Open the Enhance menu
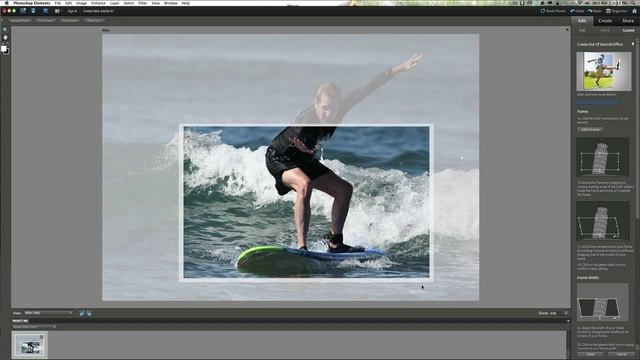Image resolution: width=640 pixels, height=360 pixels. 98,3
